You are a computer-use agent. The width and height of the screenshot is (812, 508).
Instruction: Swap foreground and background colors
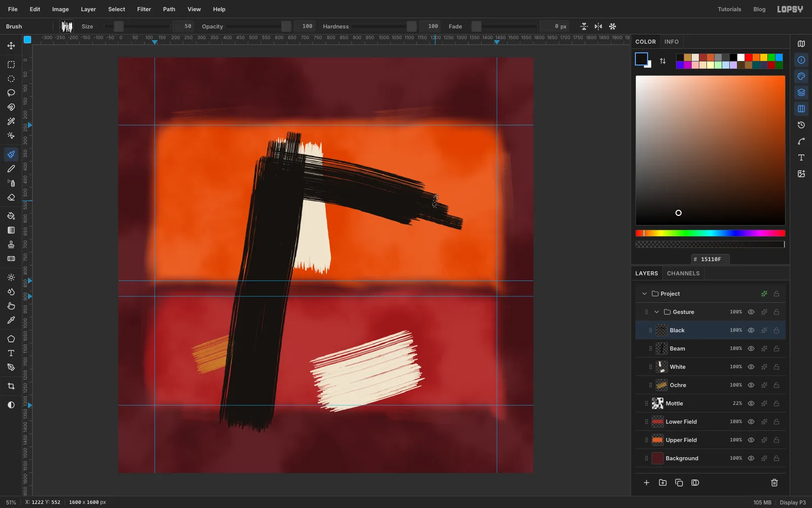(x=663, y=61)
